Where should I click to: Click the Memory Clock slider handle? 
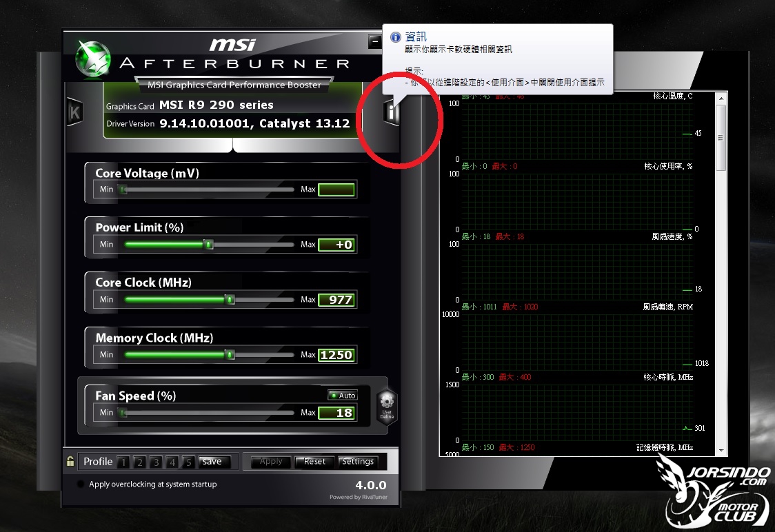click(230, 355)
